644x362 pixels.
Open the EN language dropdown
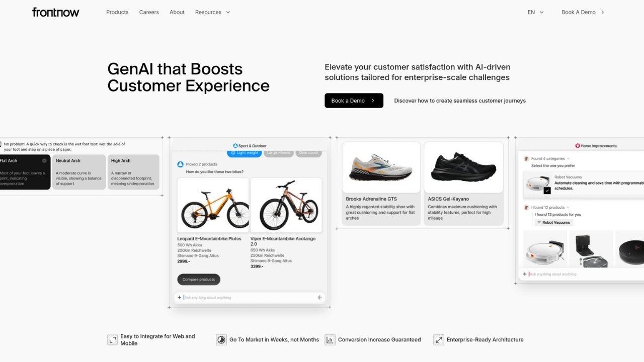click(x=536, y=12)
